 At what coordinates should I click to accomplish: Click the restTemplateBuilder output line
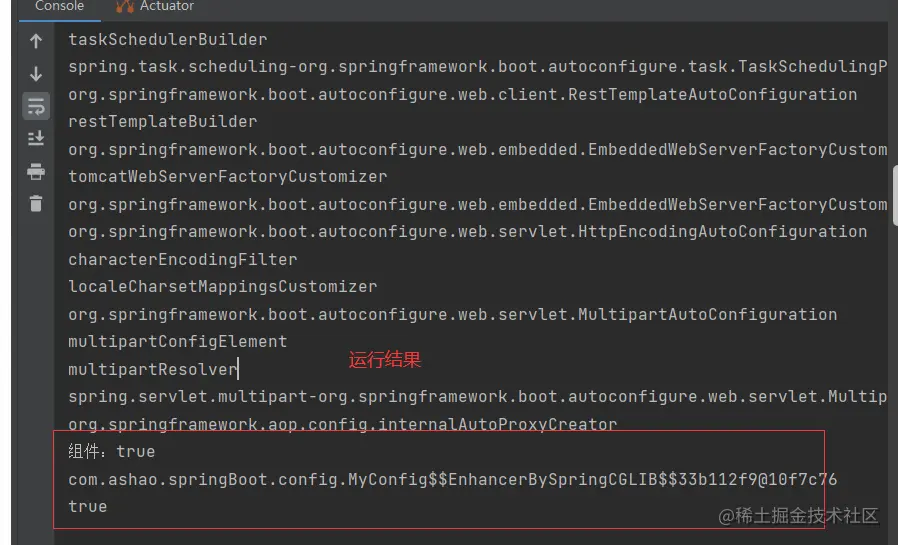coord(163,122)
